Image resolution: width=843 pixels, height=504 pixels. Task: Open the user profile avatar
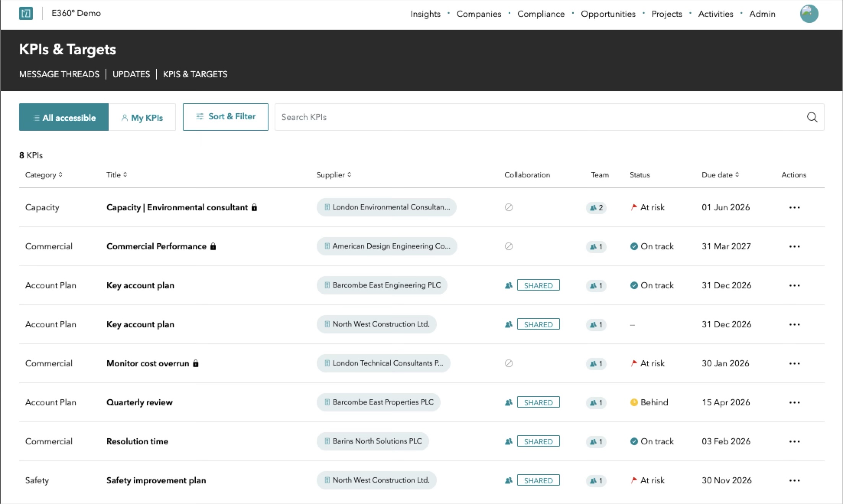click(809, 14)
